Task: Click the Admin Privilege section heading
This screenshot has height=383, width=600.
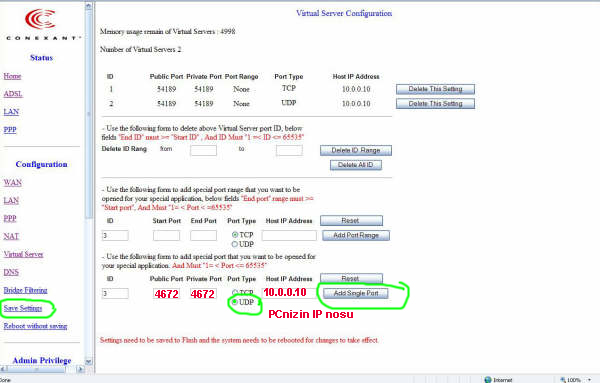Action: pyautogui.click(x=42, y=360)
